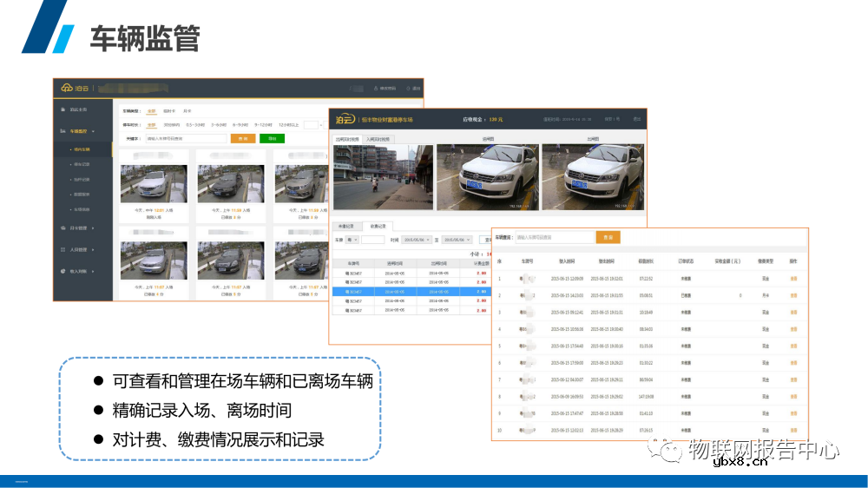The image size is (868, 488).
Task: Open the license plate prefix dropdown
Action: [x=352, y=239]
